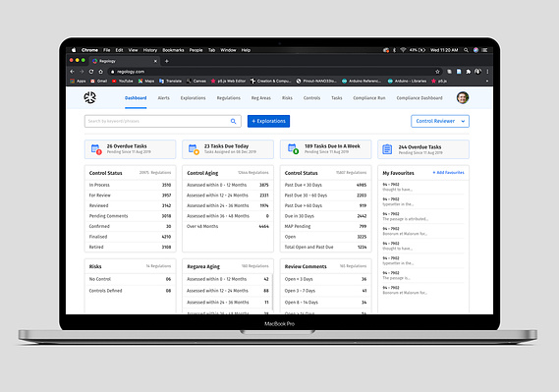
Task: Reload the page in Chrome
Action: [91, 72]
